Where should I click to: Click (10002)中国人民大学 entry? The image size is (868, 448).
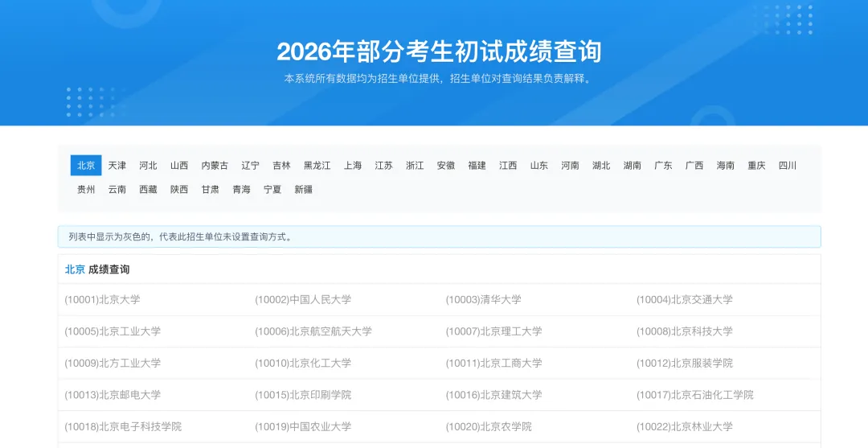coord(303,299)
